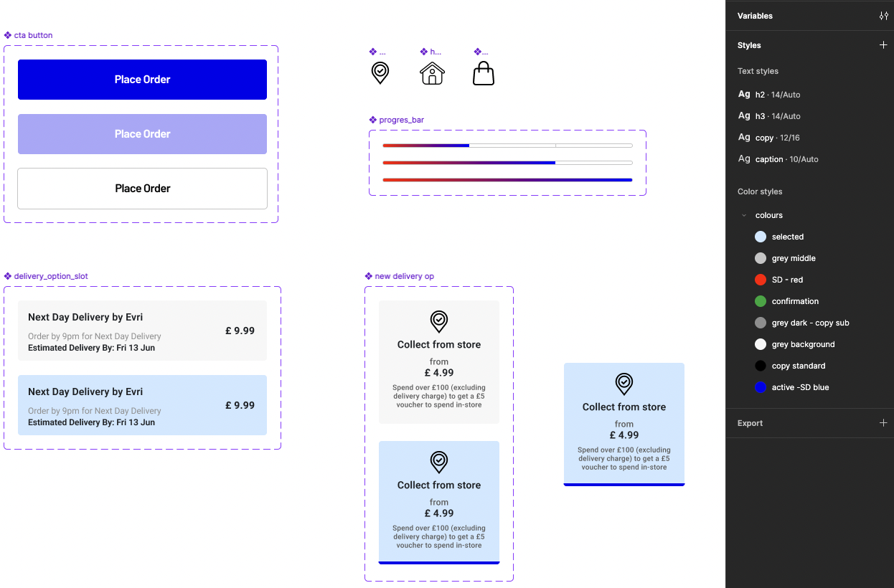Click pin icon in standalone Collect from store card

pyautogui.click(x=624, y=384)
